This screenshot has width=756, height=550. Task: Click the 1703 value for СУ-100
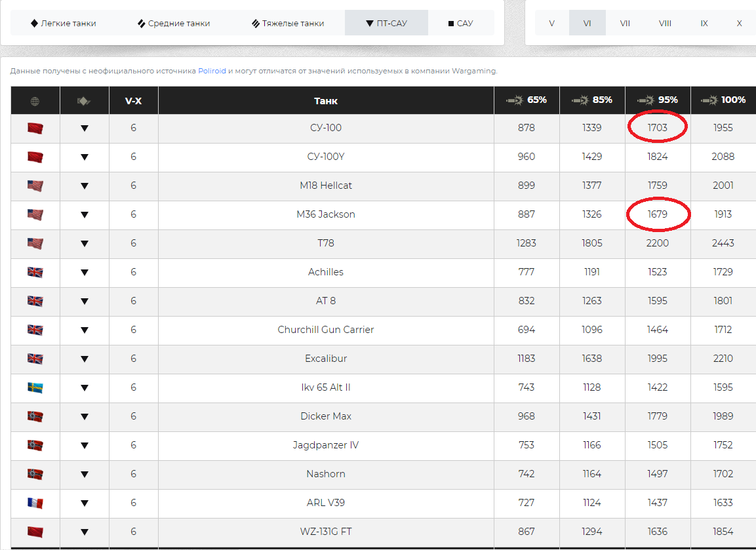pos(658,128)
